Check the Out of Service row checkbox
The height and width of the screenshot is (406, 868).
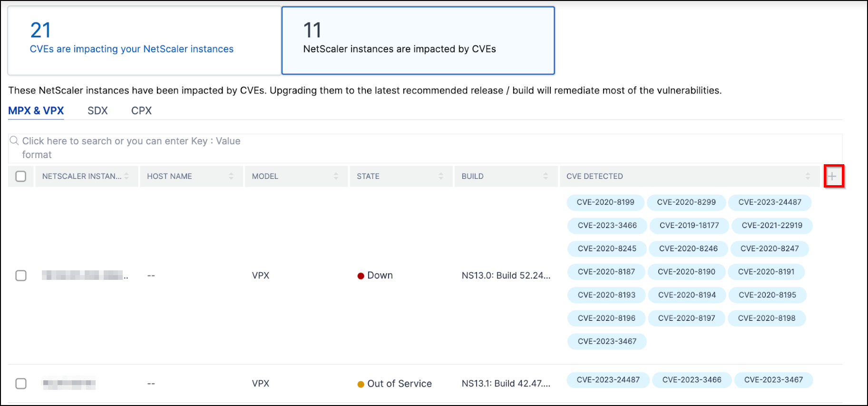pos(21,384)
